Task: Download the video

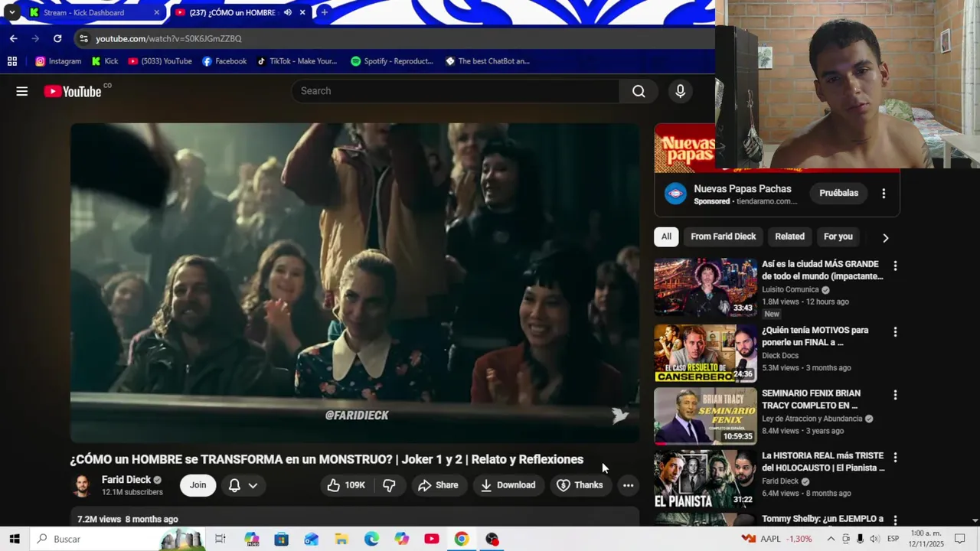Action: pyautogui.click(x=508, y=485)
